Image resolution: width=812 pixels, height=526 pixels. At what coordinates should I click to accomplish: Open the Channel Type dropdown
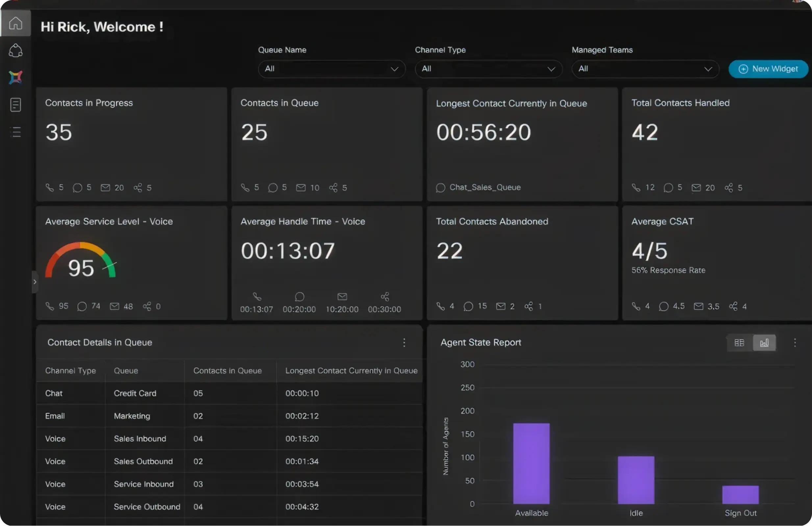click(x=488, y=69)
